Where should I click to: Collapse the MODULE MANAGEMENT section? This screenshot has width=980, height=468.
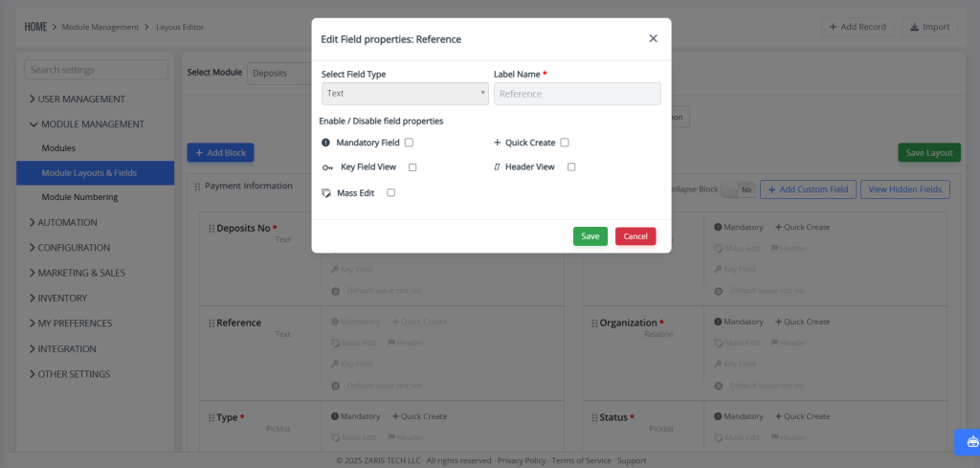pos(86,123)
